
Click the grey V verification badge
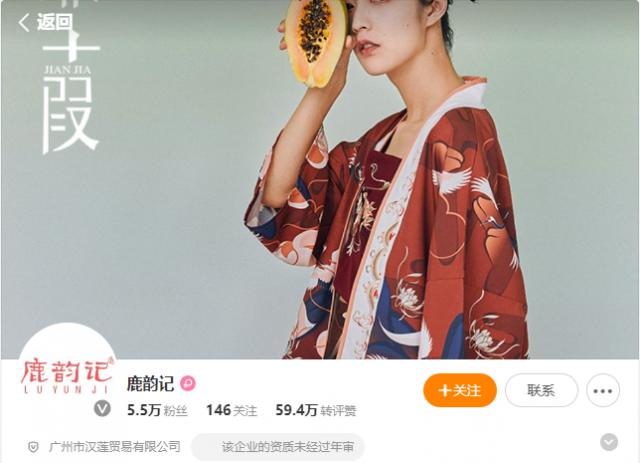coord(102,408)
